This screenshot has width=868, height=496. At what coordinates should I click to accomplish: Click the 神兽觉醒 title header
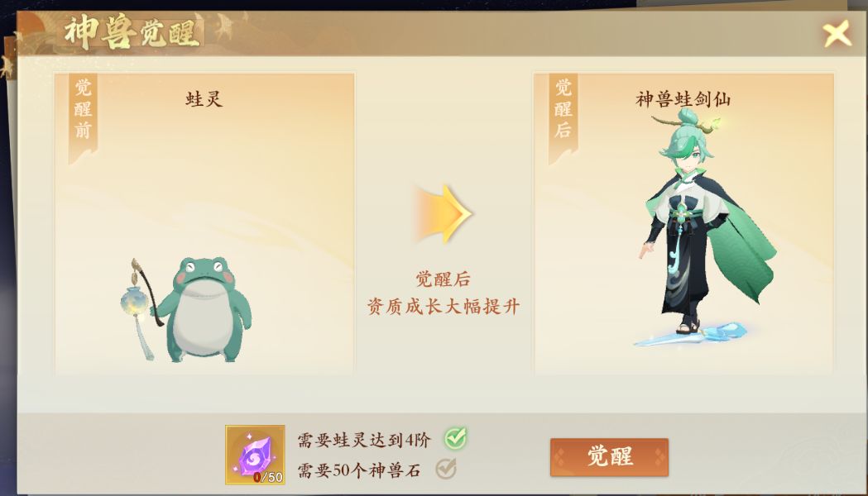pyautogui.click(x=132, y=33)
